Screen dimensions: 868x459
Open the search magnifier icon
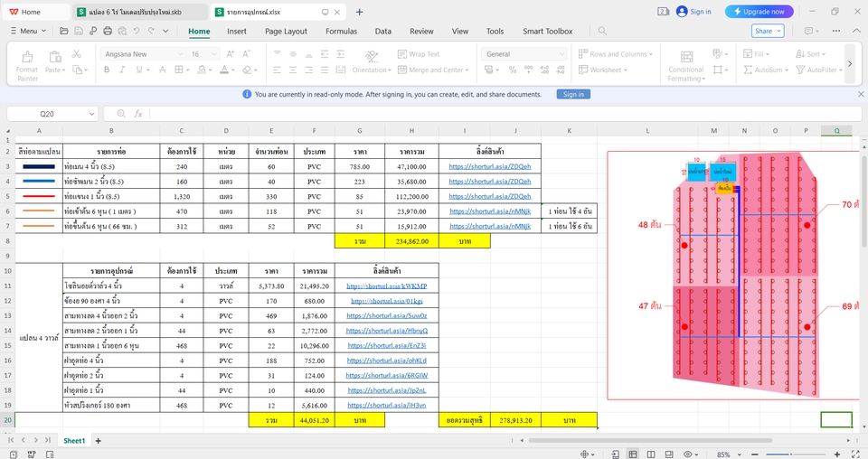point(602,31)
